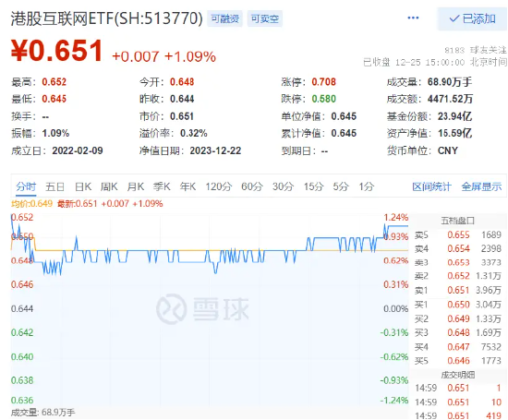Image resolution: width=508 pixels, height=420 pixels.
Task: Select the 卖5 row at 0.655
Action: click(458, 235)
